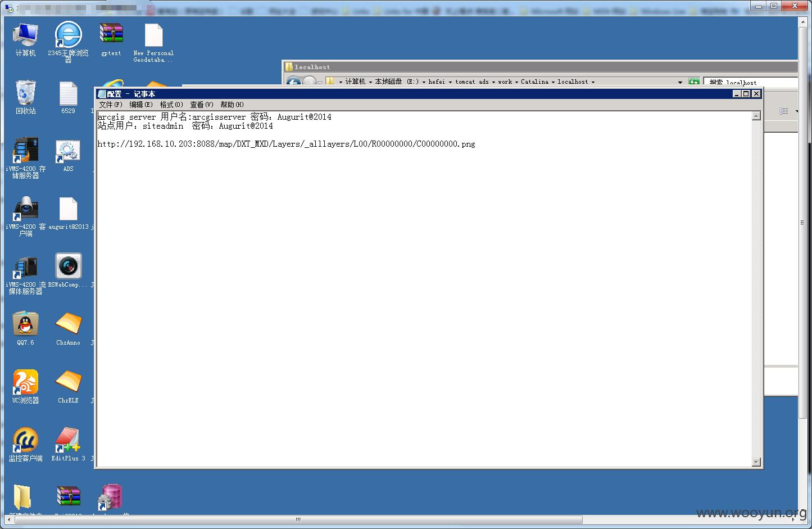Open the address bar history dropdown
812x529 pixels.
tap(680, 82)
